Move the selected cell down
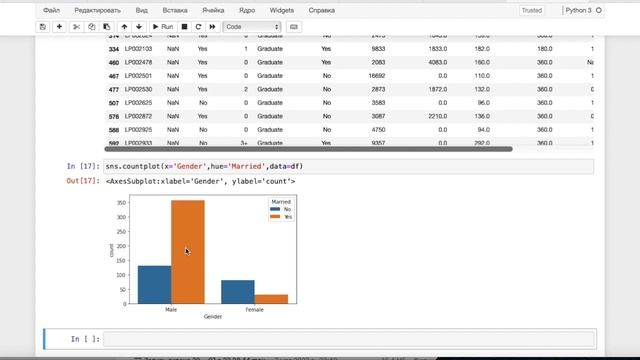 [139, 27]
